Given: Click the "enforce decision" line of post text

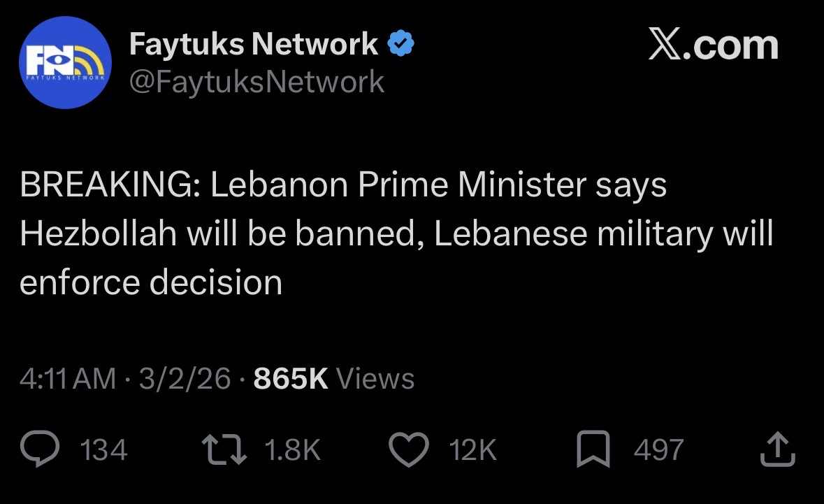Looking at the screenshot, I should tap(151, 282).
